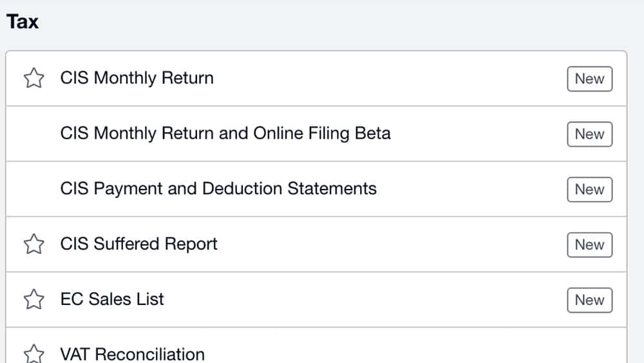Open the CIS Suffered Report

[138, 244]
